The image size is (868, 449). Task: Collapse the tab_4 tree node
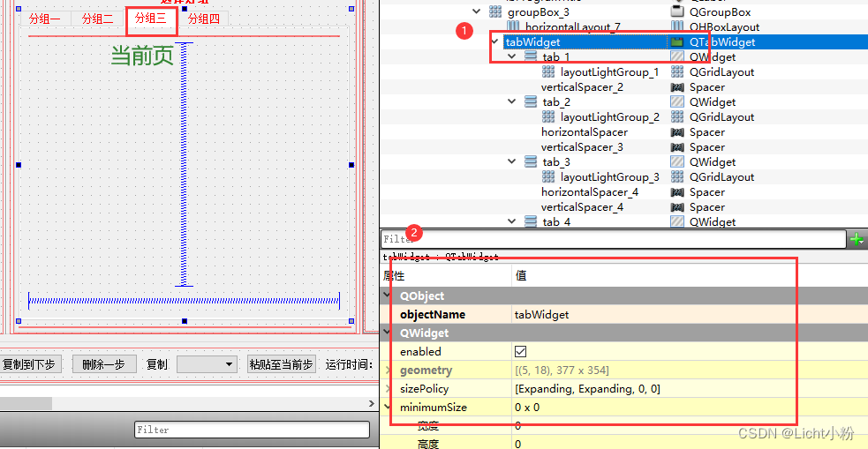click(513, 221)
